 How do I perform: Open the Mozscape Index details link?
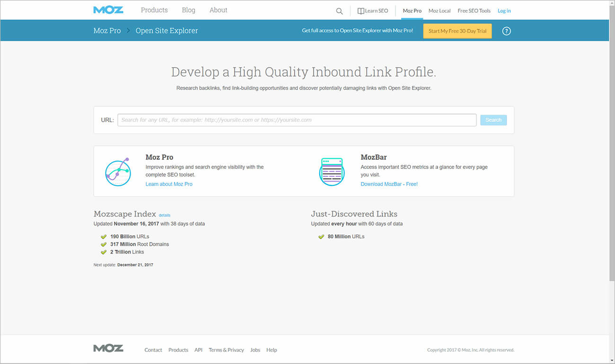click(x=165, y=215)
